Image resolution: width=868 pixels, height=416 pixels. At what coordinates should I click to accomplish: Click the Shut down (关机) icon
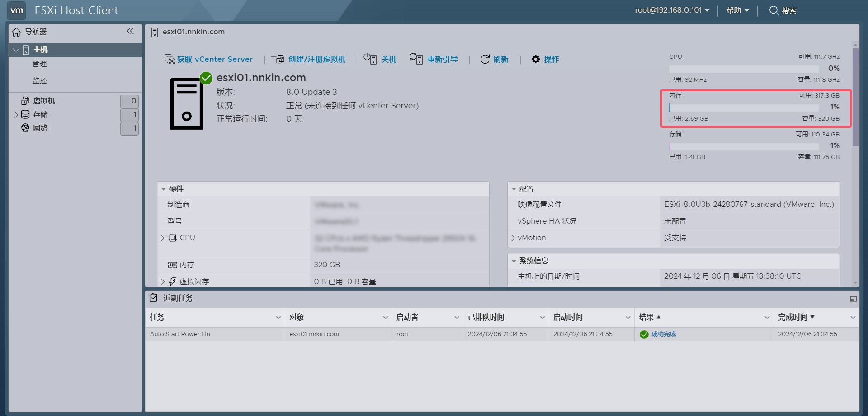click(370, 59)
